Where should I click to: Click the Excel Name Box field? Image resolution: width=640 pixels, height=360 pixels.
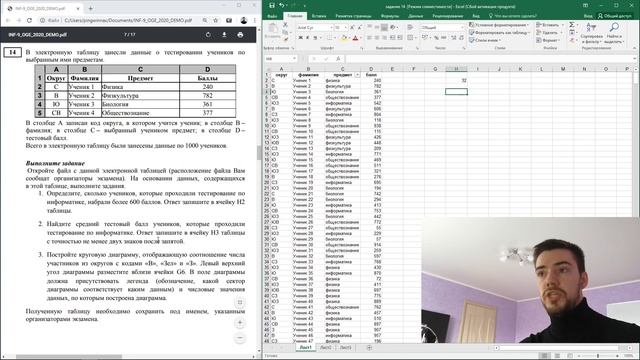coord(281,59)
